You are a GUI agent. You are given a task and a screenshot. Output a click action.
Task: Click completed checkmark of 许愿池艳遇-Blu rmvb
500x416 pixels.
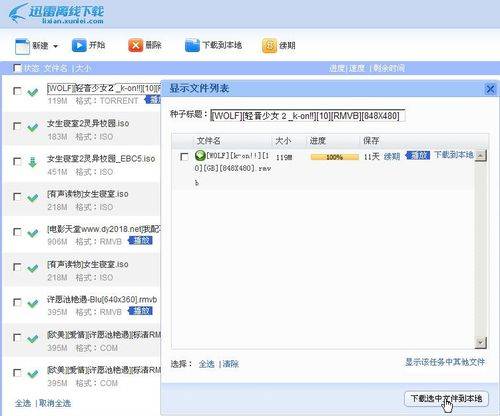(32, 303)
